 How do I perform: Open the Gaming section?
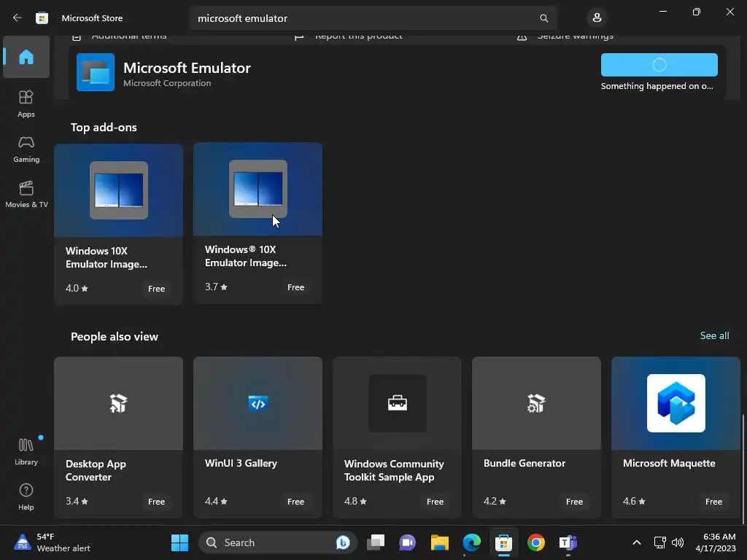(26, 149)
